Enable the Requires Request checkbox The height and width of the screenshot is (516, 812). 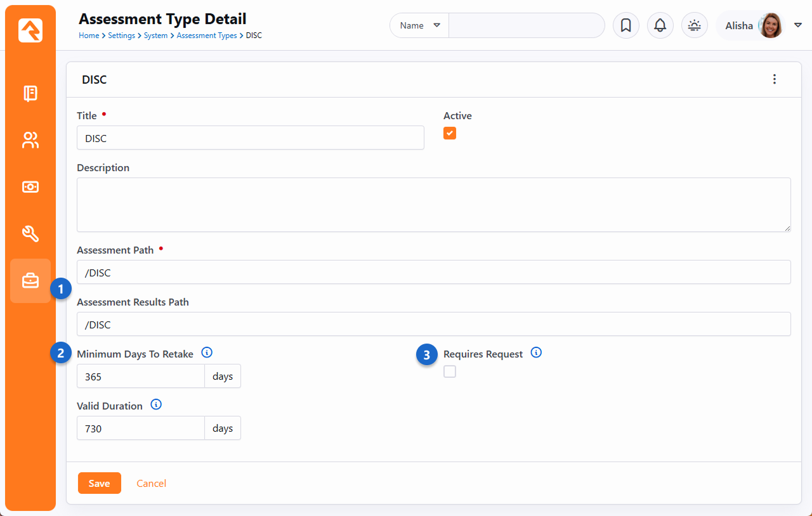(x=450, y=371)
